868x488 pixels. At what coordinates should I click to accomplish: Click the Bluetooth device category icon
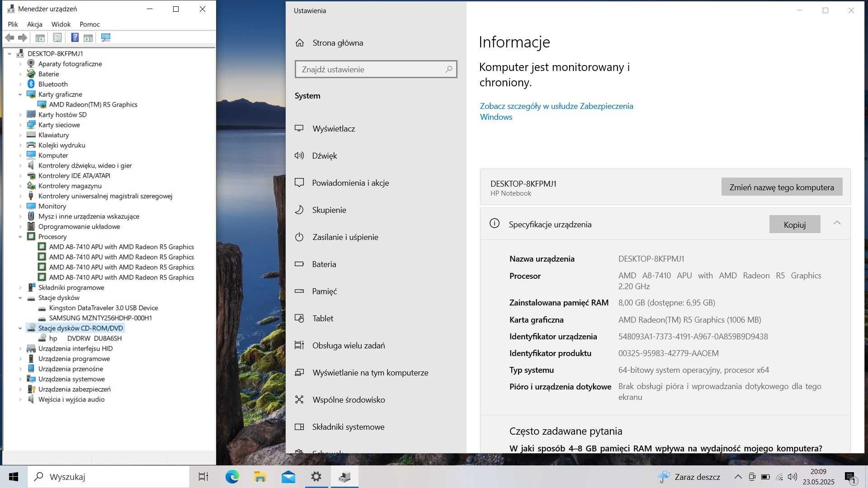[31, 84]
